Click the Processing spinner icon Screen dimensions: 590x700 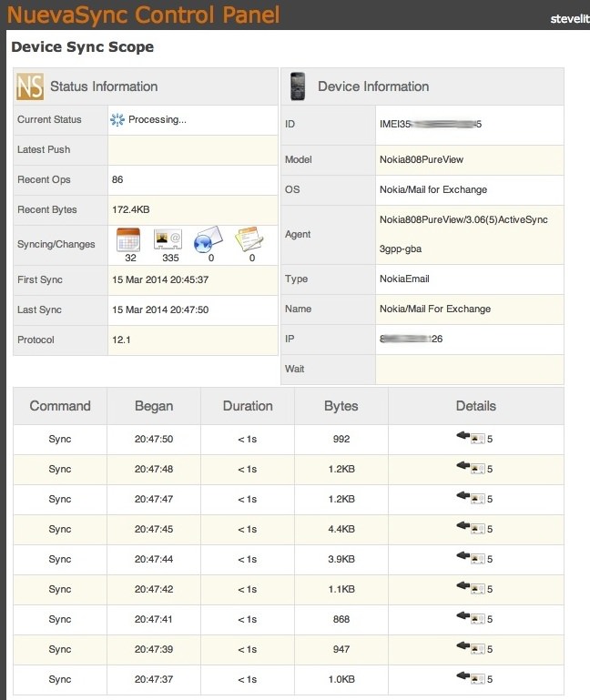coord(117,119)
